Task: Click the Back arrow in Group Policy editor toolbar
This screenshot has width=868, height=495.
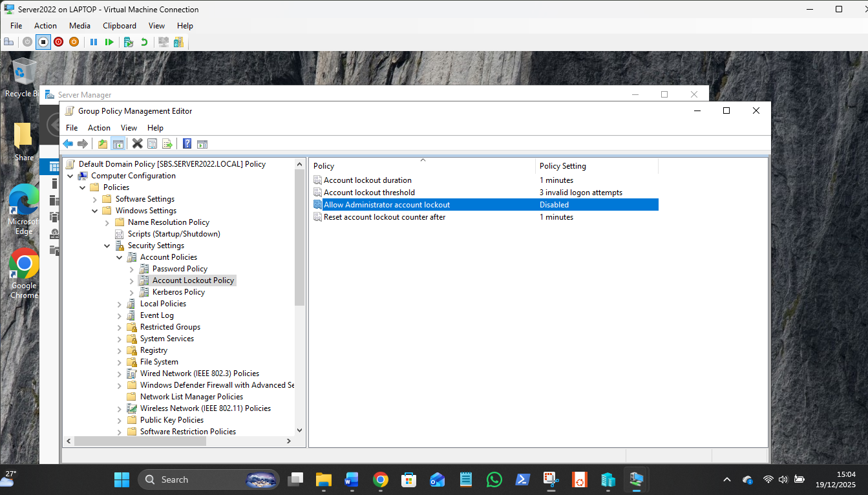Action: click(x=68, y=143)
